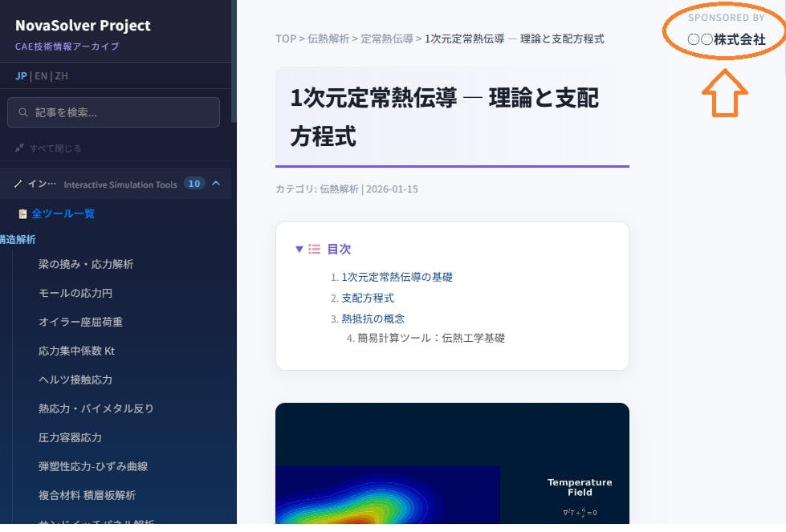Click the 記事を検索 search field

tap(120, 113)
